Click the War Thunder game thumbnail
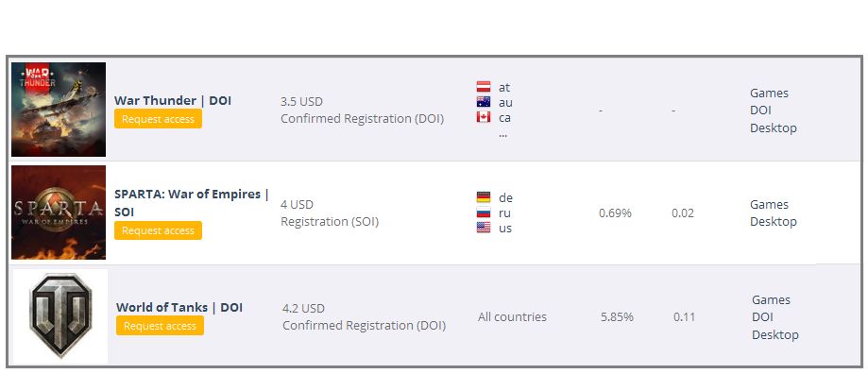The height and width of the screenshot is (374, 868). coord(59,109)
